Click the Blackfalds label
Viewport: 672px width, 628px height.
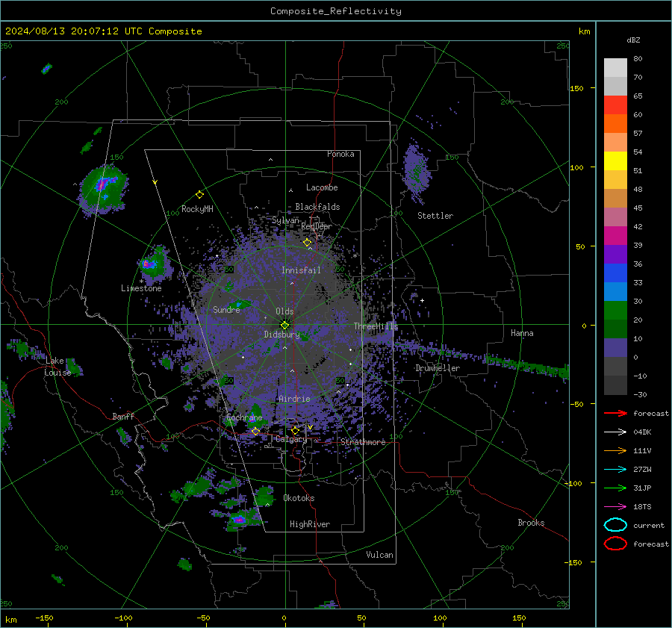click(317, 207)
